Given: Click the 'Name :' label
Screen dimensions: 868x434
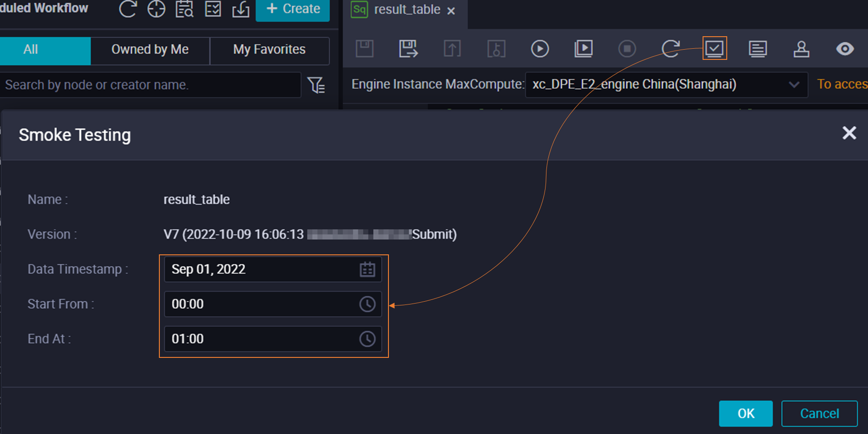Looking at the screenshot, I should [x=48, y=200].
